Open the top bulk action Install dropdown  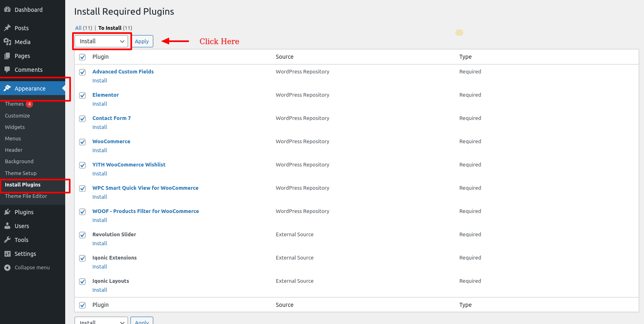(x=101, y=41)
